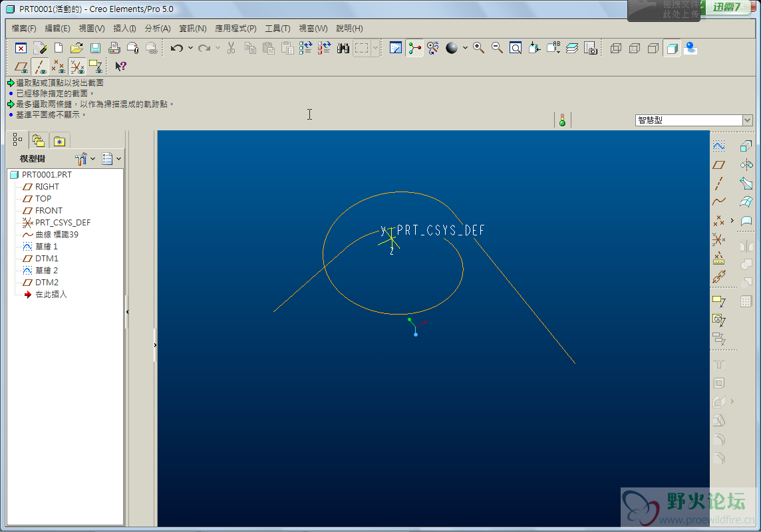Switch display to no hidden style
The height and width of the screenshot is (532, 761).
(x=653, y=48)
